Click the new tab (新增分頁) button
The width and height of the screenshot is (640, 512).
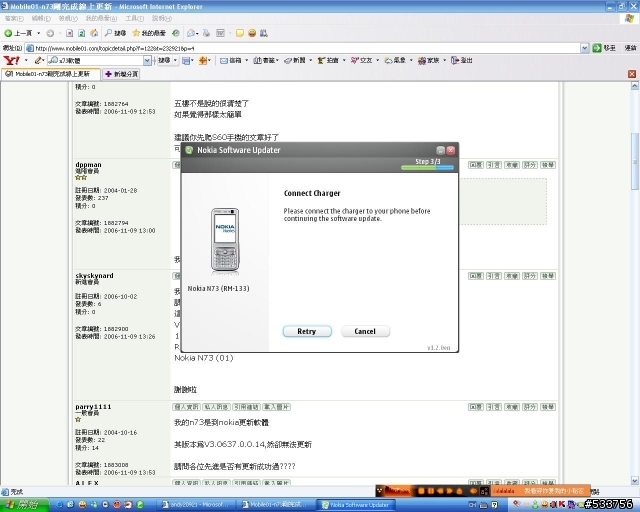click(122, 74)
